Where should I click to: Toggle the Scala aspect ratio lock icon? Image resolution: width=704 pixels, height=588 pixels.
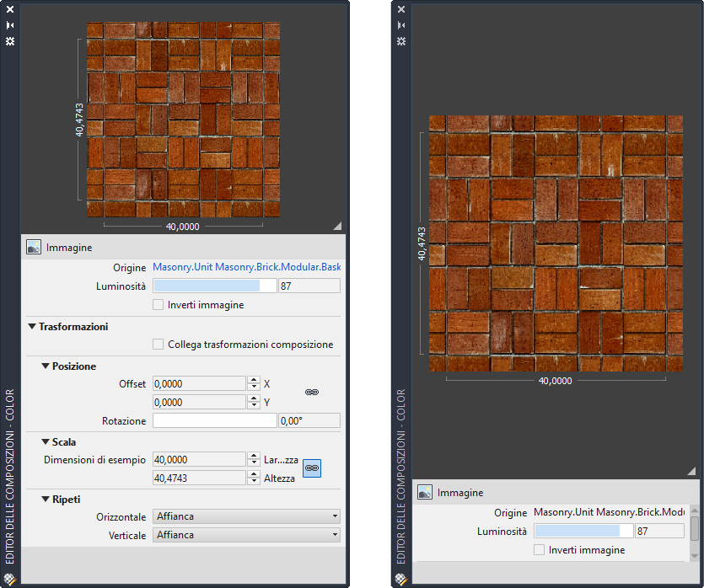312,468
